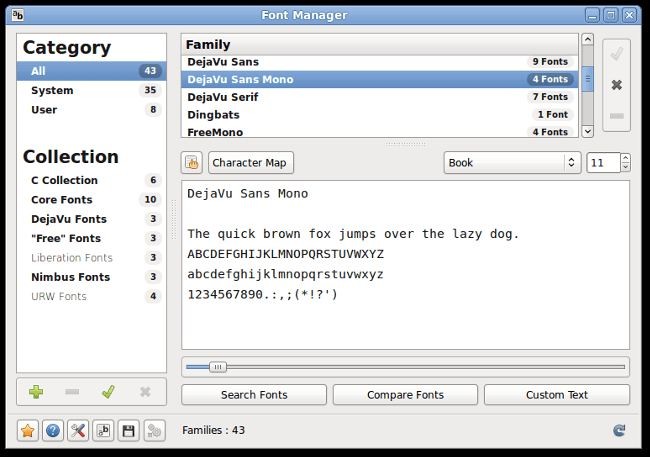Decrease font size with the down stepper arrow
This screenshot has width=650, height=457.
pyautogui.click(x=626, y=167)
